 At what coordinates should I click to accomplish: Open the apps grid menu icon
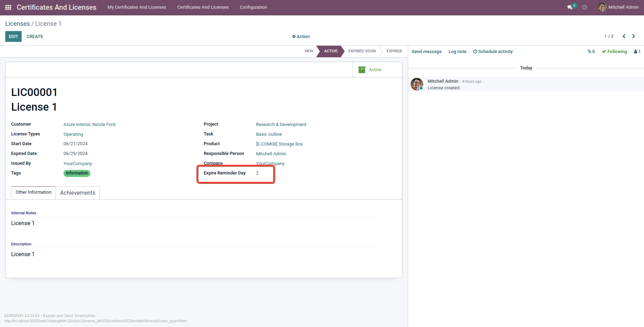8,7
